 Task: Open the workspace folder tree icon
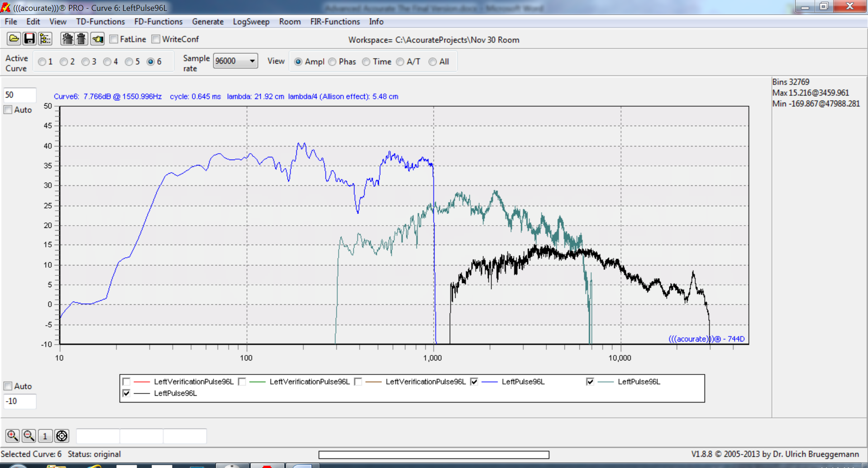pos(45,39)
